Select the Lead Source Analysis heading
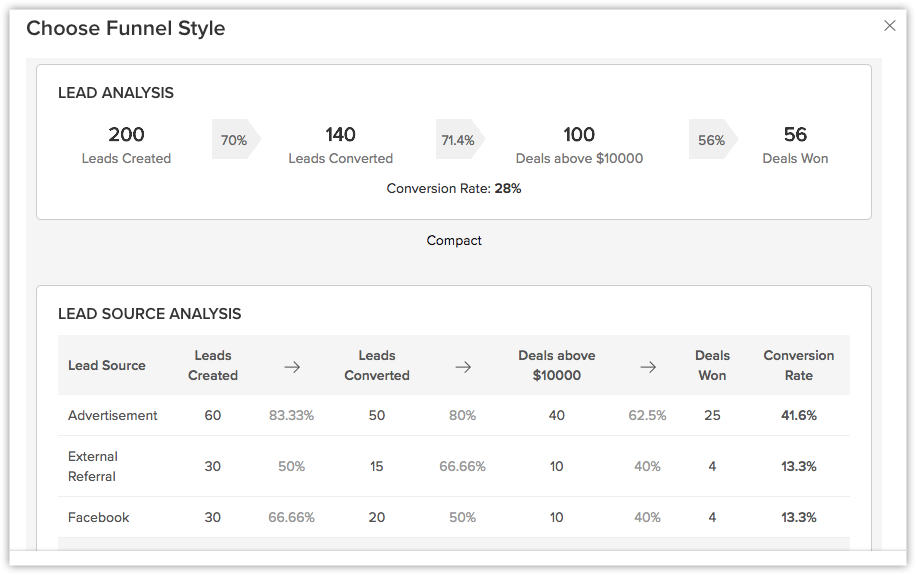This screenshot has height=575, width=916. [x=150, y=314]
